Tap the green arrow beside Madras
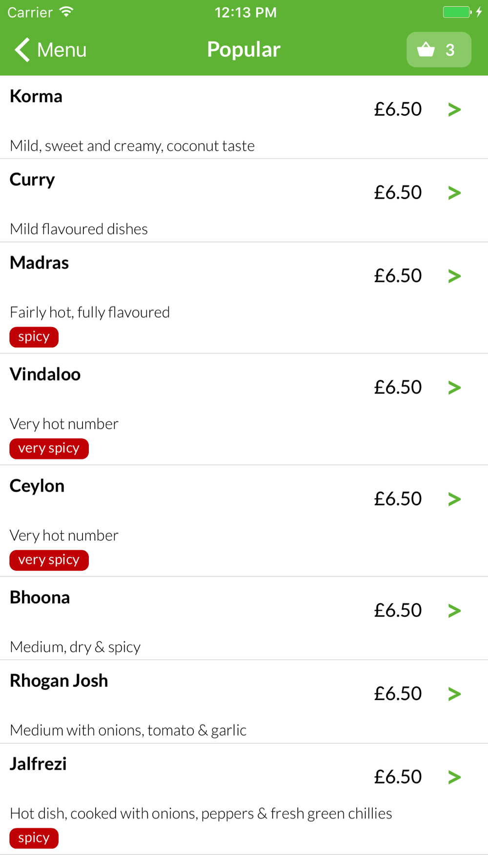 (x=454, y=276)
